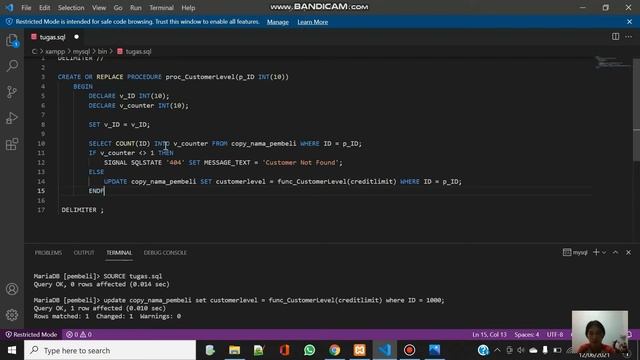Open the Windows Start menu
Image resolution: width=640 pixels, height=360 pixels.
[12, 350]
